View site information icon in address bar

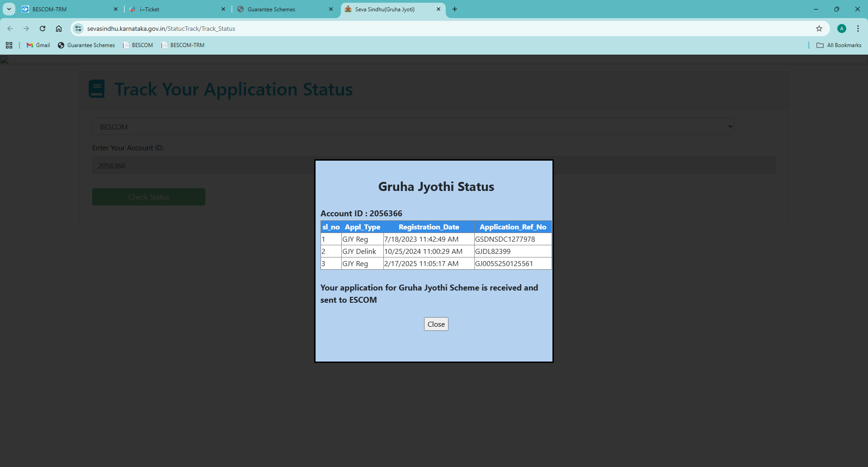(78, 29)
